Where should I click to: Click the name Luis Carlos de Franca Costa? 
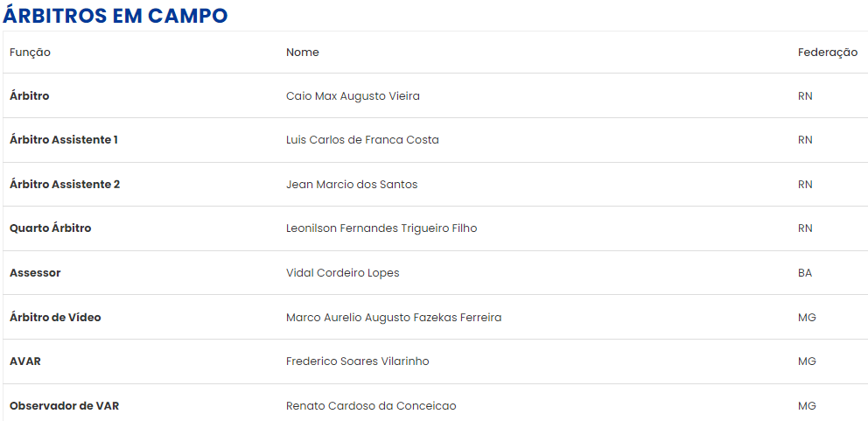pyautogui.click(x=362, y=140)
